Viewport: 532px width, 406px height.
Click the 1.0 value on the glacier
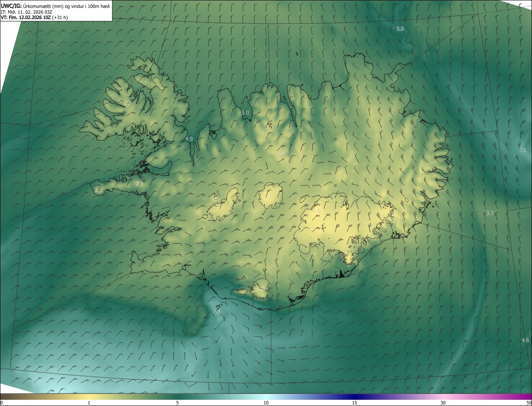[x=317, y=211]
